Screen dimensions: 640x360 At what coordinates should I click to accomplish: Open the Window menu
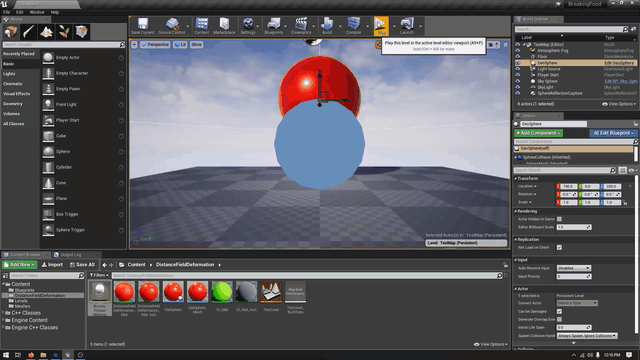click(x=37, y=12)
